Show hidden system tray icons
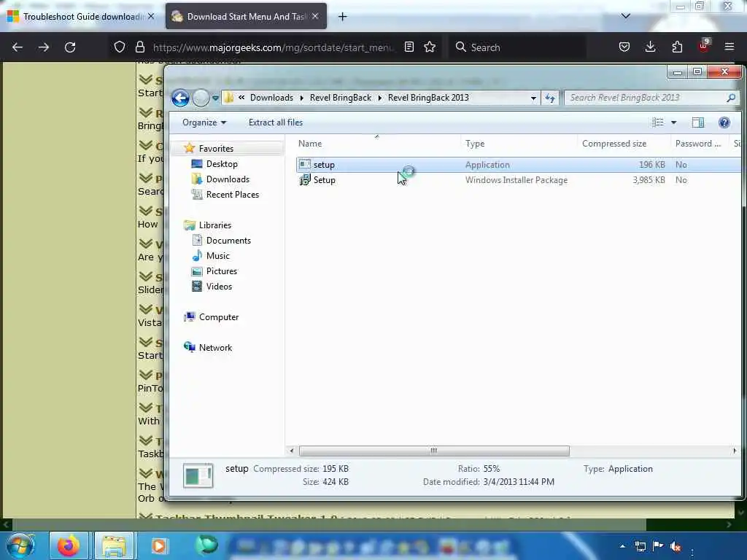Viewport: 747px width, 560px height. (x=622, y=546)
